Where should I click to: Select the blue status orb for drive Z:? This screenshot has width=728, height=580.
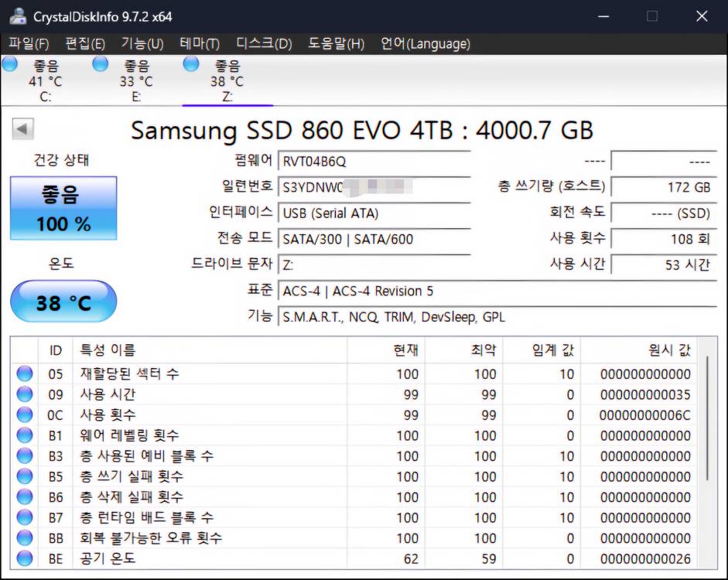coord(191,64)
